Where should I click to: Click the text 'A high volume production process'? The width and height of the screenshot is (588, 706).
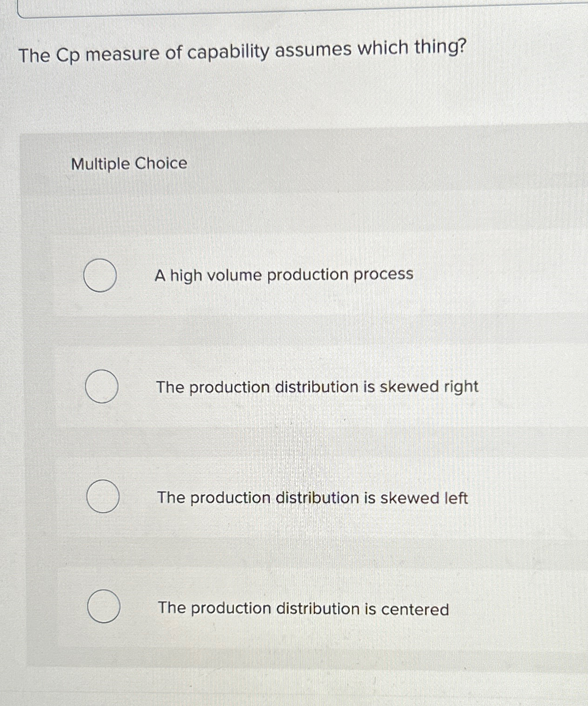tap(284, 275)
